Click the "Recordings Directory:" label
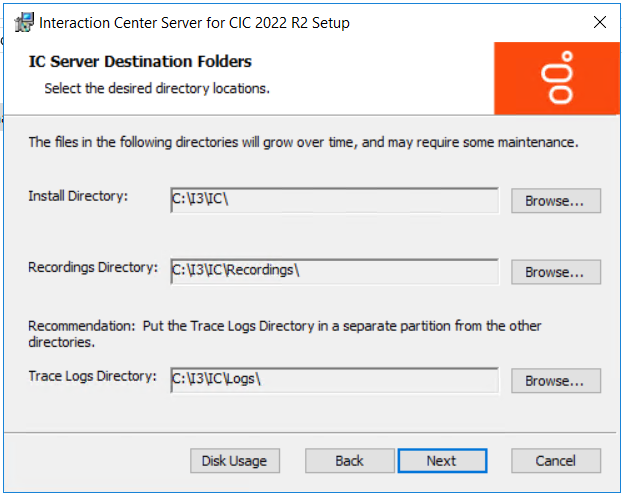The image size is (622, 496). pos(93,268)
